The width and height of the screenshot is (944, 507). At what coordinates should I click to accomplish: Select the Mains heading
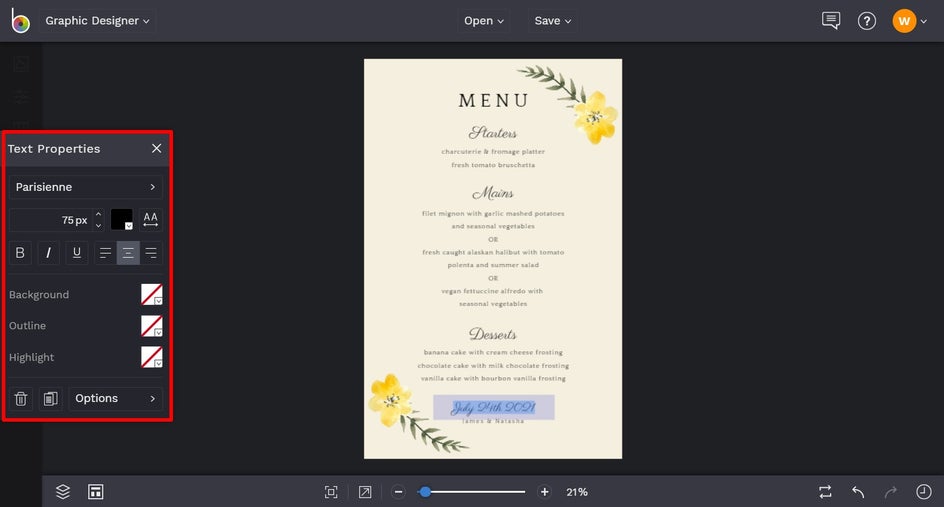click(493, 193)
